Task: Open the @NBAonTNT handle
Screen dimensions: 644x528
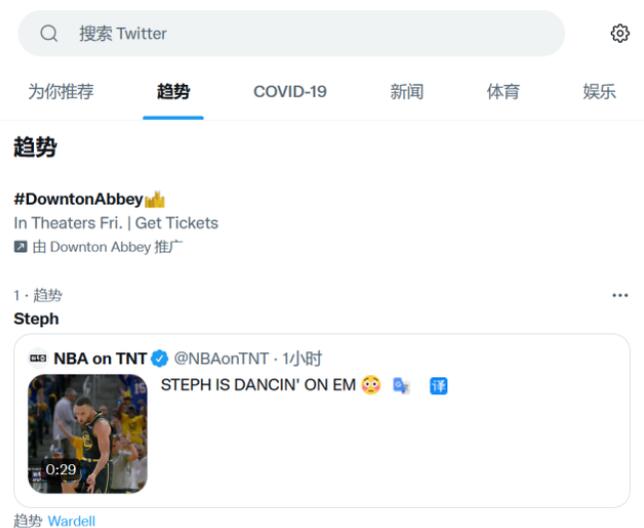Action: click(221, 358)
